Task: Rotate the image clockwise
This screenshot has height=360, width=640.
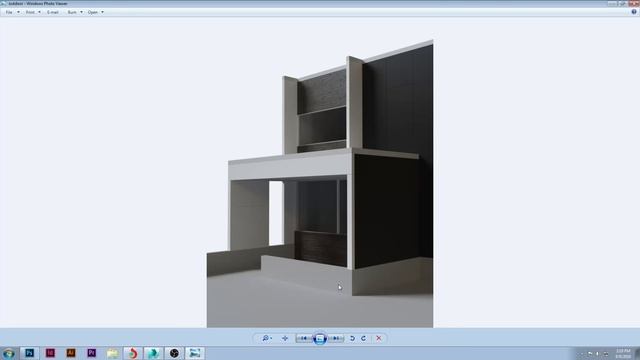Action: pos(363,338)
